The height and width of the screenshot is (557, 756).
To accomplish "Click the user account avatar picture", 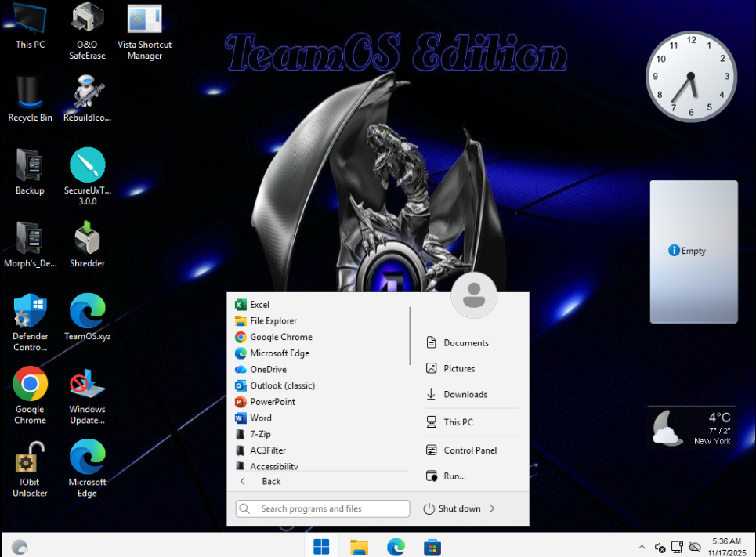I will [x=474, y=295].
